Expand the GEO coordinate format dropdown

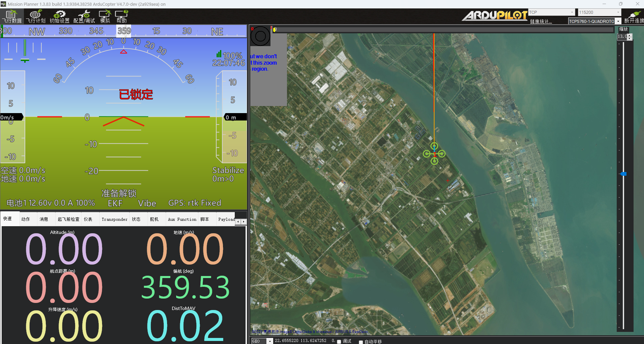pos(270,341)
